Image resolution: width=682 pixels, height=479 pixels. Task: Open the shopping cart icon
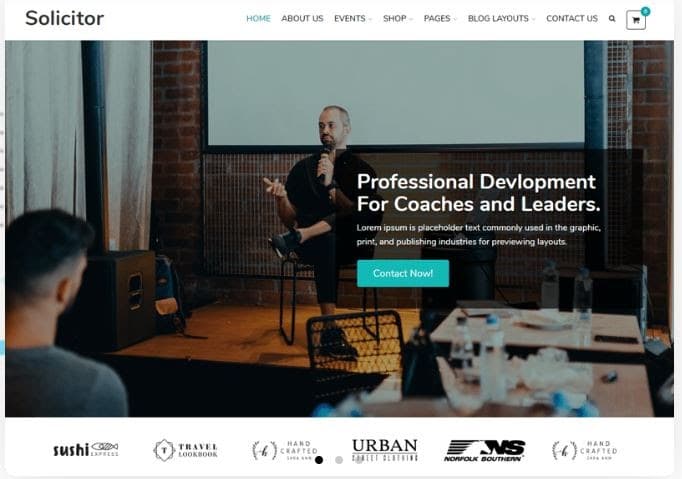(636, 20)
